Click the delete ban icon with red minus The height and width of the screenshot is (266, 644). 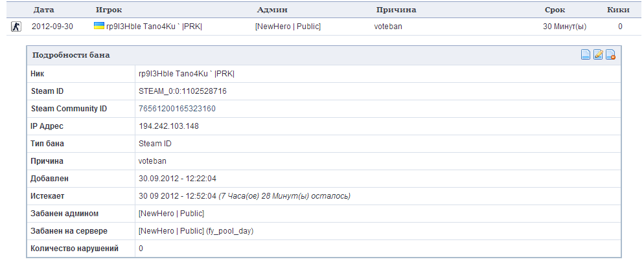pos(611,54)
